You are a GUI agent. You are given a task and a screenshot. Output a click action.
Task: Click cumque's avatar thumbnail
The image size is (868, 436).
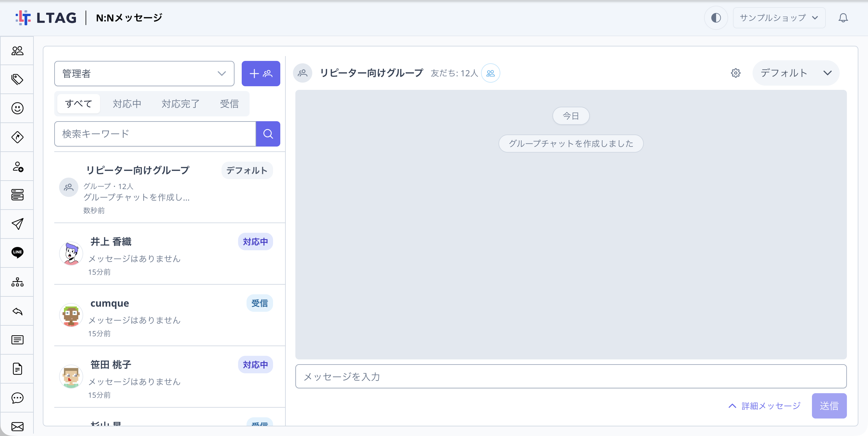click(x=71, y=315)
